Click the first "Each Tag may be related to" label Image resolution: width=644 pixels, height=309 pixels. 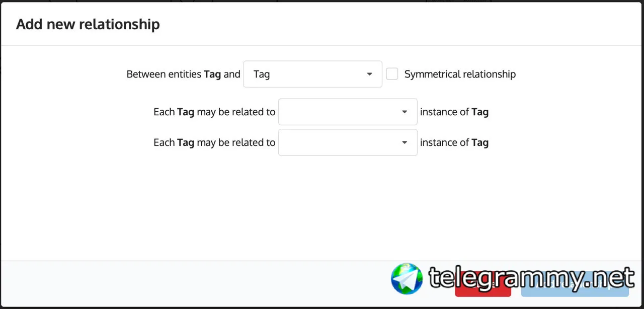pyautogui.click(x=214, y=112)
